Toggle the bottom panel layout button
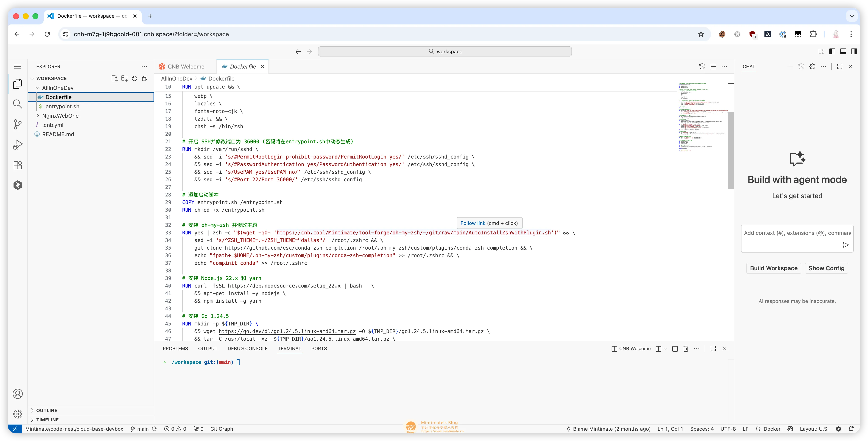Image resolution: width=868 pixels, height=441 pixels. point(843,52)
